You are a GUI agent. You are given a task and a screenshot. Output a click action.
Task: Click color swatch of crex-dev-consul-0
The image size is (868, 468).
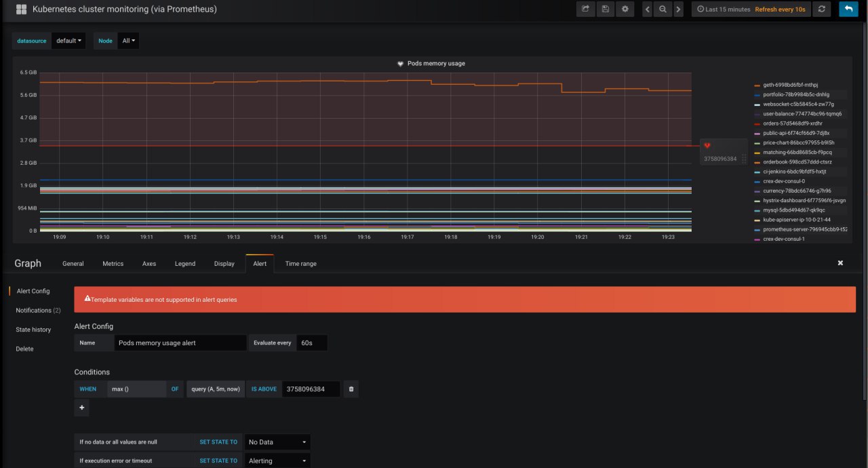coord(757,182)
